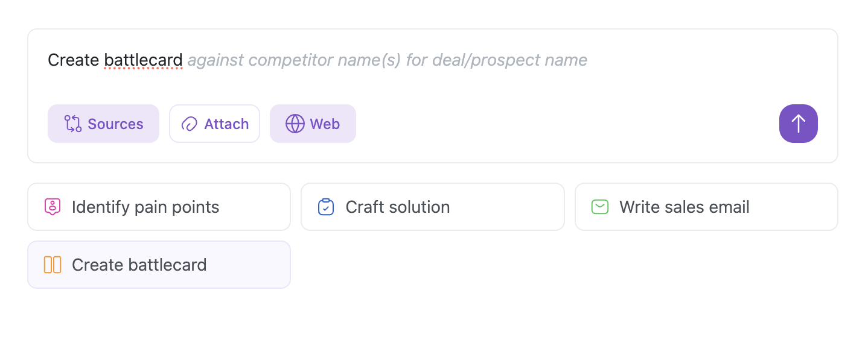Select the Craft solution prompt text
The image size is (868, 340).
pyautogui.click(x=397, y=207)
